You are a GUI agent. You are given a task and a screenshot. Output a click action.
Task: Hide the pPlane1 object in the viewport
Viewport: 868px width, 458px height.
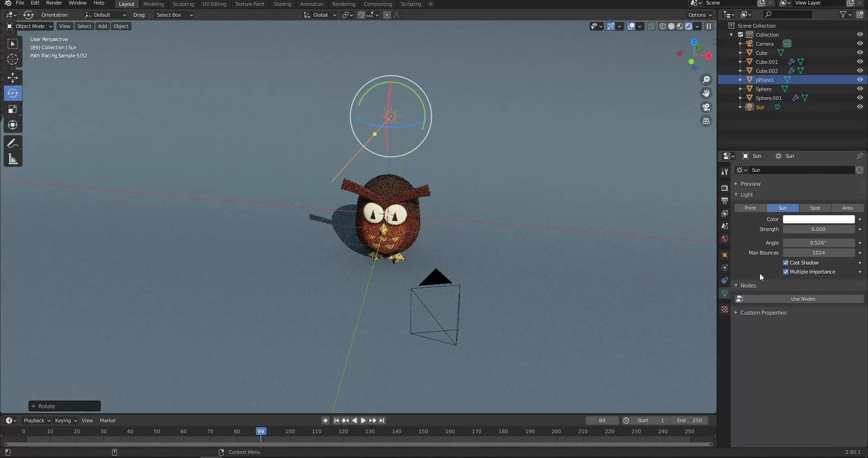pos(860,80)
